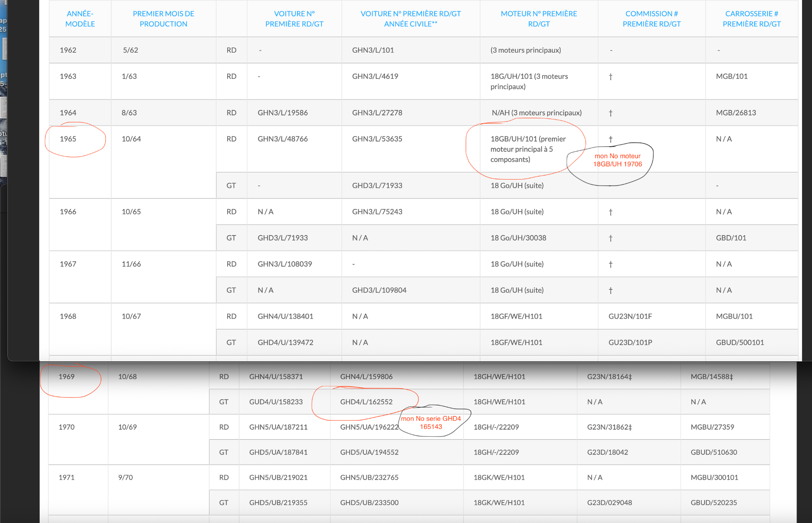Screen dimensions: 812x523
Task: Click the MOTEUR N° PREMIÈRE RD/GT header
Action: [x=538, y=19]
